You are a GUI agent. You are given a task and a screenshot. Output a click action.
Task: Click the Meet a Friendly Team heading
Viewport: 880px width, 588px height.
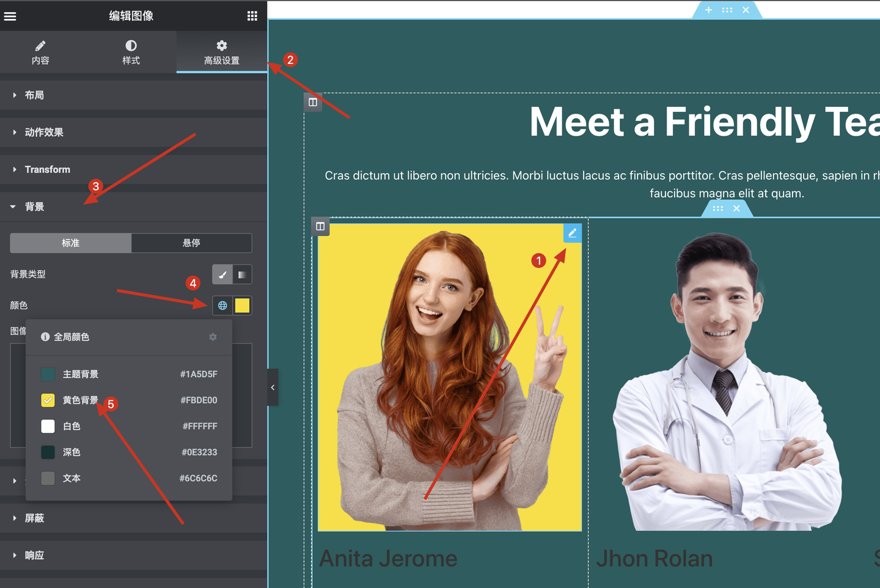704,122
